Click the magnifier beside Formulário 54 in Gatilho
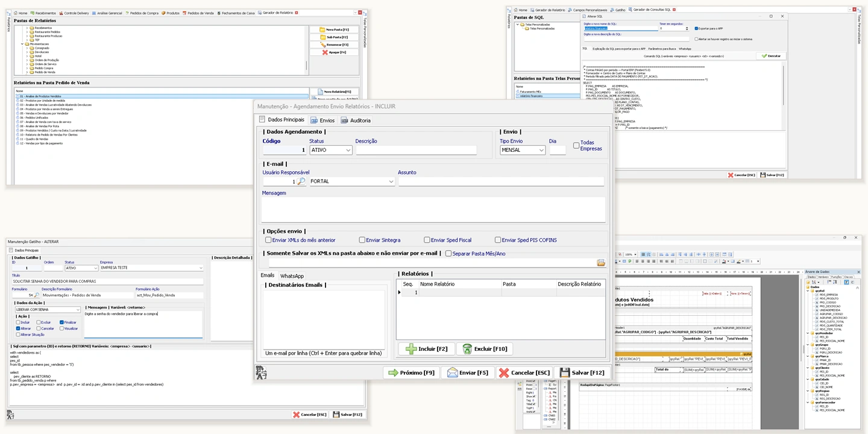This screenshot has height=434, width=868. point(37,295)
